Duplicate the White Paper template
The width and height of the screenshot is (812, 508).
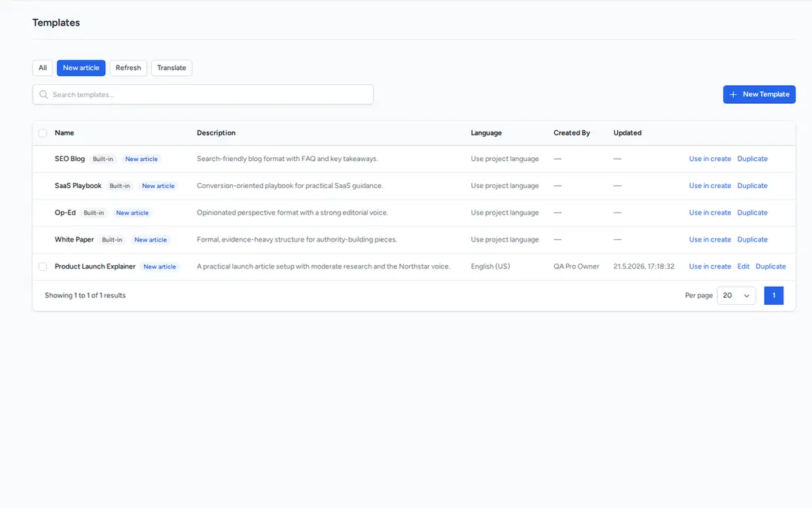(x=753, y=239)
